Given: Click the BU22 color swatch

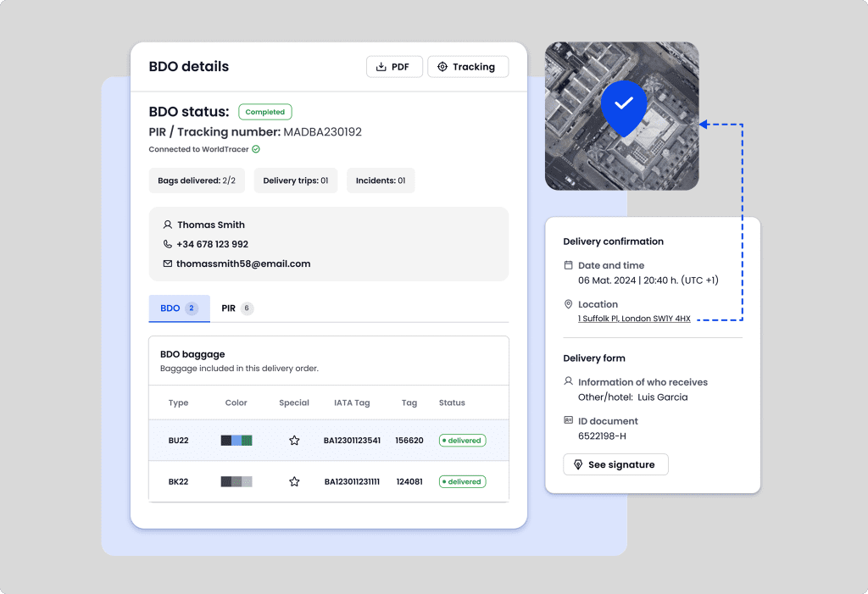Looking at the screenshot, I should coord(236,441).
